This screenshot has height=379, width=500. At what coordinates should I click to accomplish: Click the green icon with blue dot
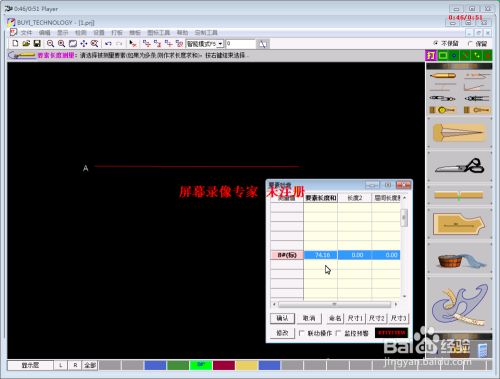click(x=454, y=55)
